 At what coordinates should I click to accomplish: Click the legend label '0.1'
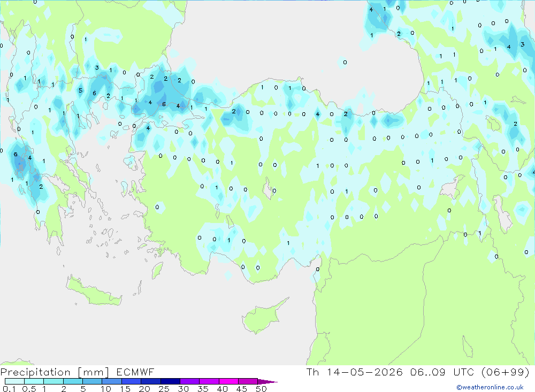9,389
